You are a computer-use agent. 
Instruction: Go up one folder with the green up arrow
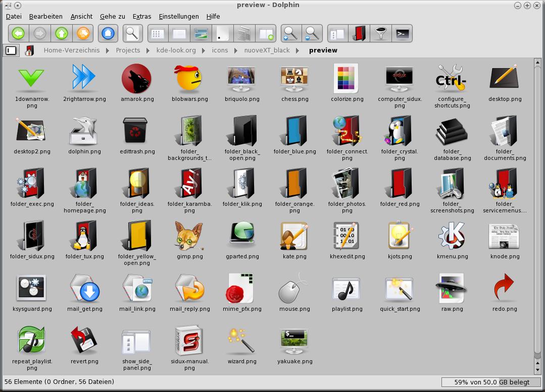62,33
